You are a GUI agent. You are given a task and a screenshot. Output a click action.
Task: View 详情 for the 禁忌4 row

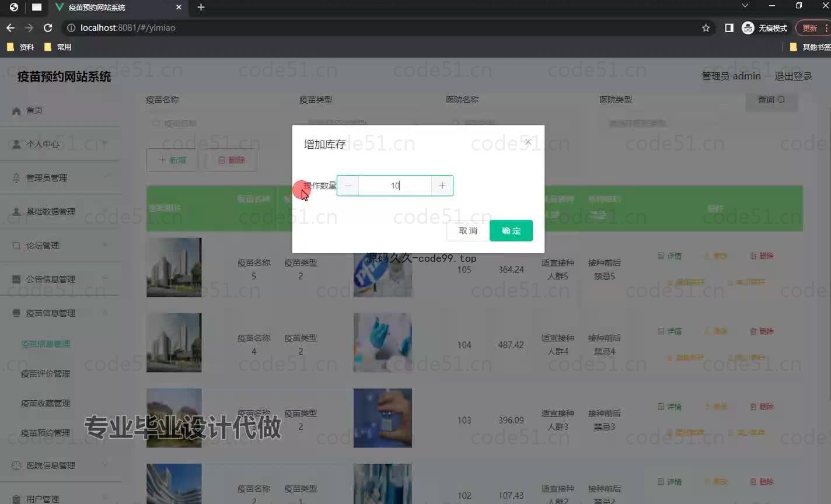point(670,331)
